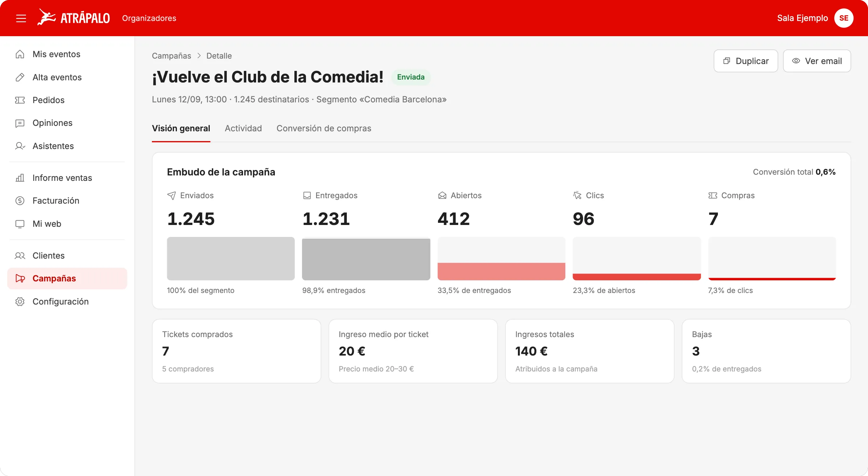This screenshot has width=868, height=476.
Task: Click the Abiertos open envelope icon
Action: pos(442,196)
